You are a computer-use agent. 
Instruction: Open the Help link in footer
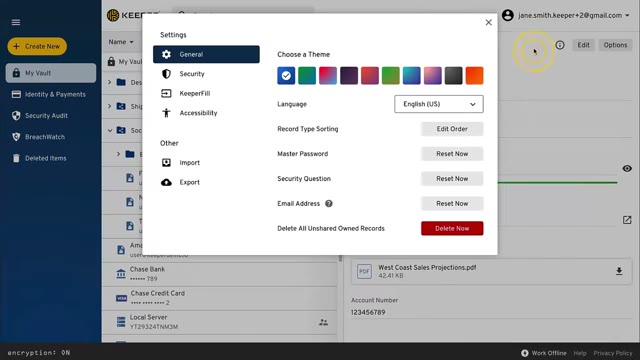[580, 353]
